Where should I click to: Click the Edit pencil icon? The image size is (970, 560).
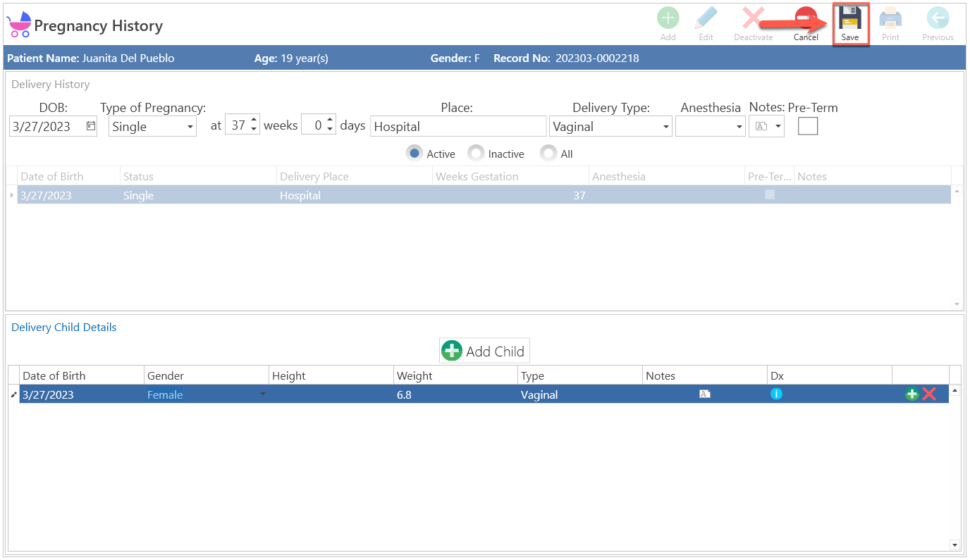[706, 18]
